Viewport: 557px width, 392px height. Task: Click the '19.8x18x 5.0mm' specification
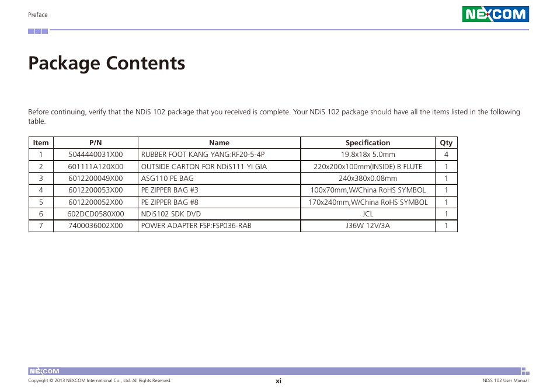coord(368,155)
